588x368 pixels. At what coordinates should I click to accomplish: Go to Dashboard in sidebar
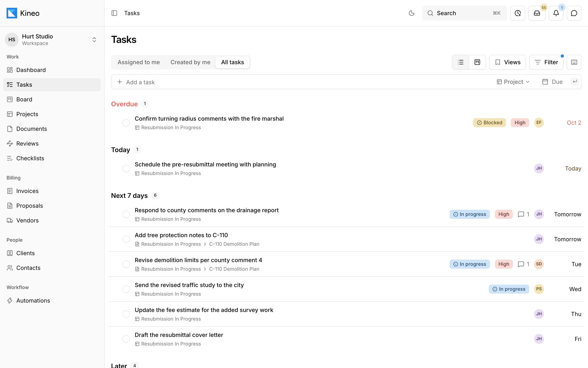(x=52, y=70)
